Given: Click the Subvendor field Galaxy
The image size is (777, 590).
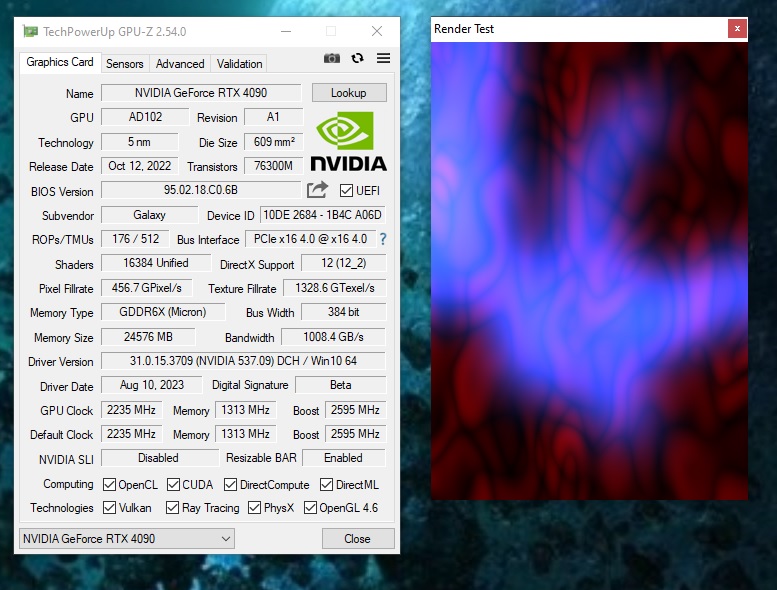Looking at the screenshot, I should (149, 215).
